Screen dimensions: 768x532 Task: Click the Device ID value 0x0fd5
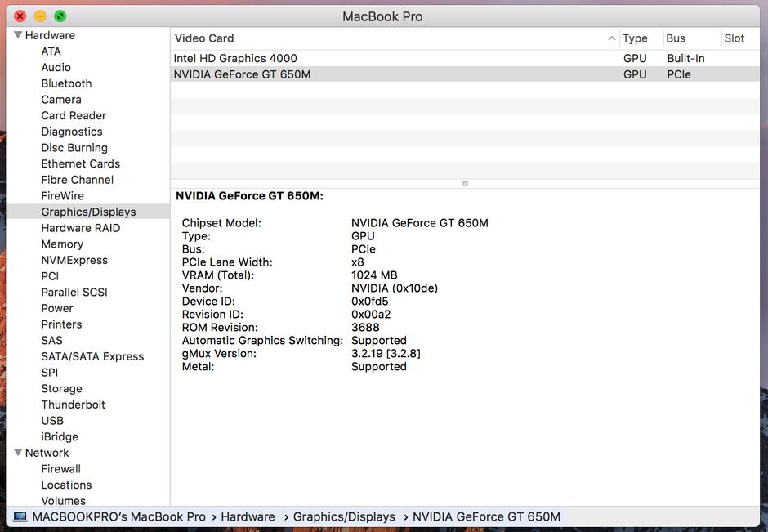[x=370, y=302]
